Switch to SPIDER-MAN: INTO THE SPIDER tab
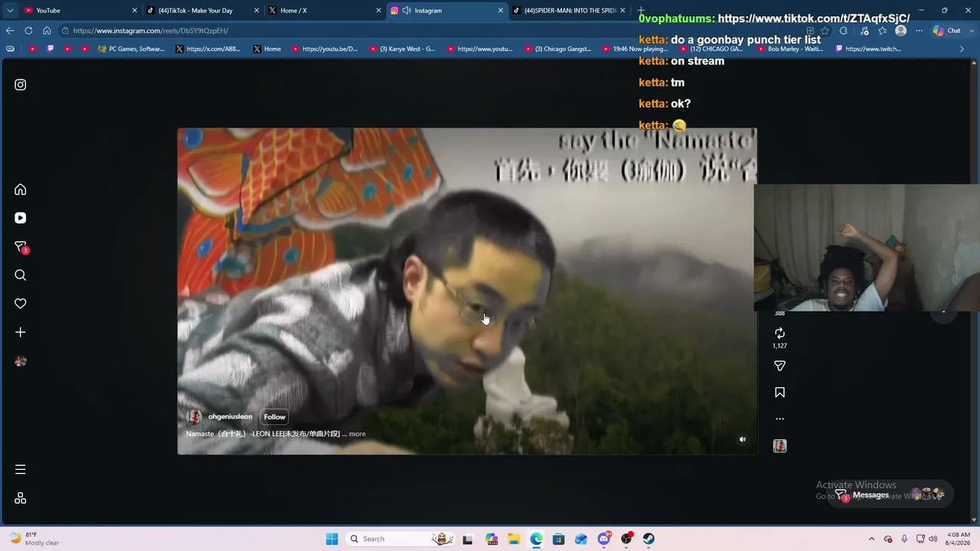980x551 pixels. pyautogui.click(x=570, y=11)
